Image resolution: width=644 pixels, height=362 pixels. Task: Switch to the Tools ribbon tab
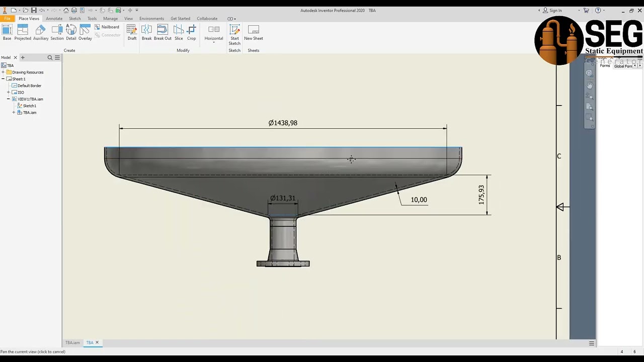pos(92,19)
